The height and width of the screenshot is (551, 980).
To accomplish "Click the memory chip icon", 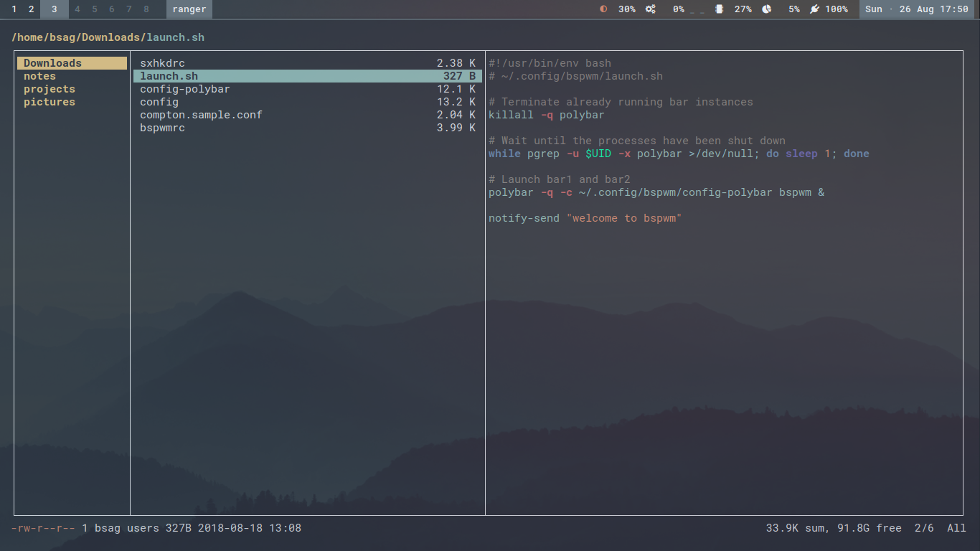I will point(720,9).
